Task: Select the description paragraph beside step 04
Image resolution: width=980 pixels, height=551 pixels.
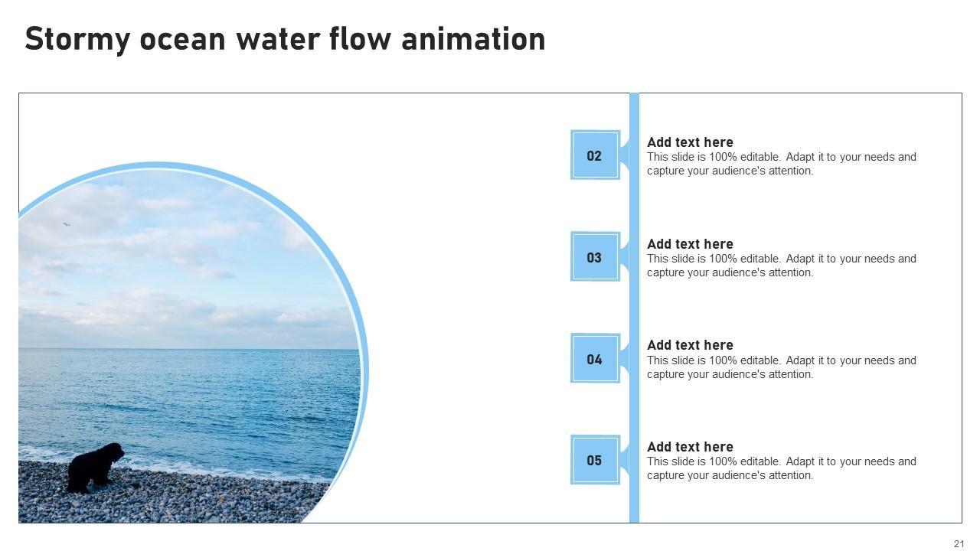Action: (x=781, y=367)
